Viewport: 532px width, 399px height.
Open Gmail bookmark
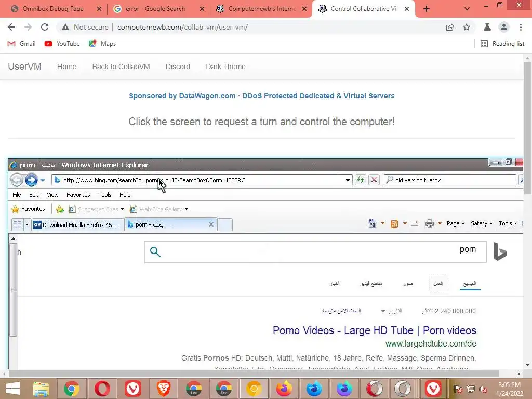(21, 44)
